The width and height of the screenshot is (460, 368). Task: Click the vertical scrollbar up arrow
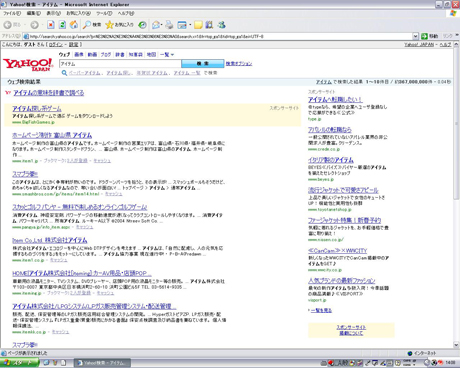coord(456,45)
